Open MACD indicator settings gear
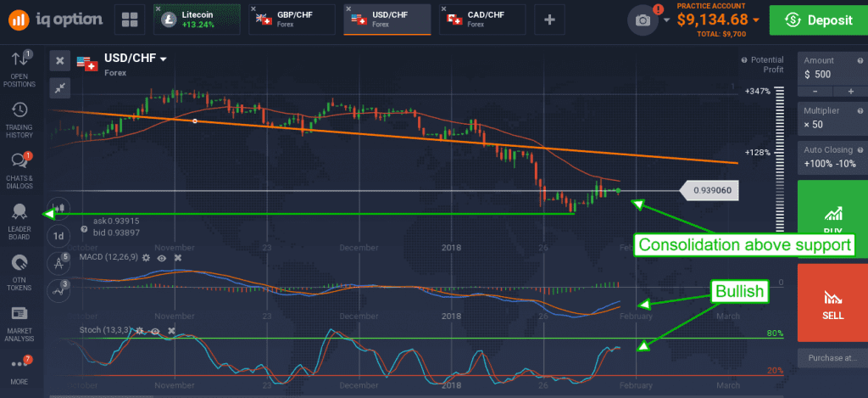 pos(146,258)
